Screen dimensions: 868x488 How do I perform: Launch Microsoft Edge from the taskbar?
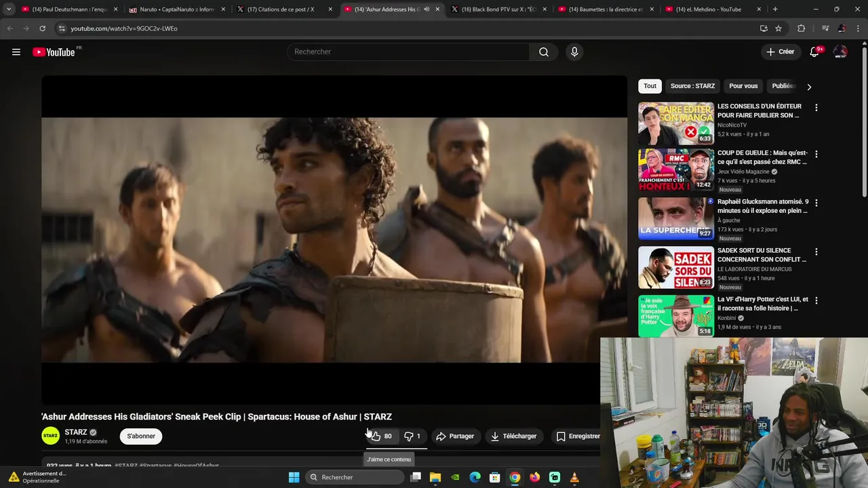click(x=475, y=477)
